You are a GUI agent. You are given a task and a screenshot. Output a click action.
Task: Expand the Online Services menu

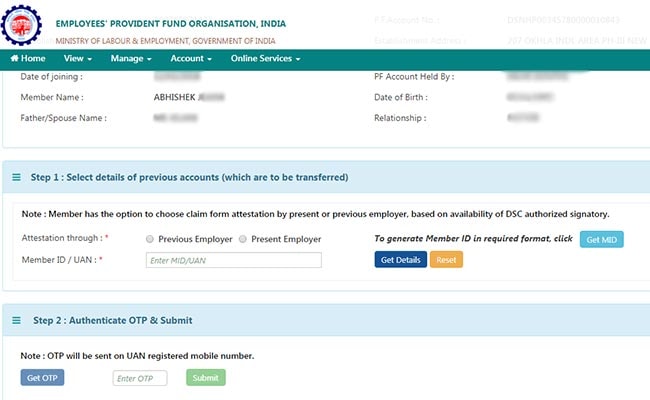[x=265, y=59]
